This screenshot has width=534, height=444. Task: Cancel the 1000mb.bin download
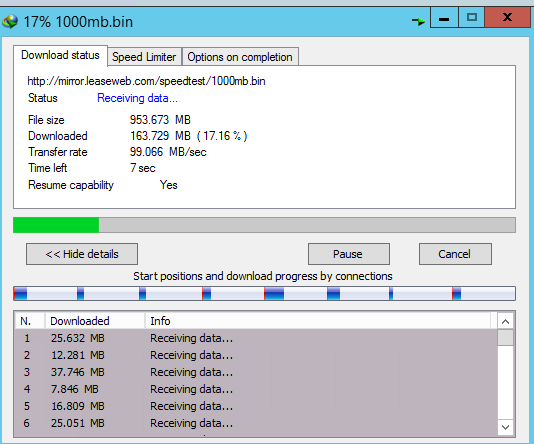point(455,254)
